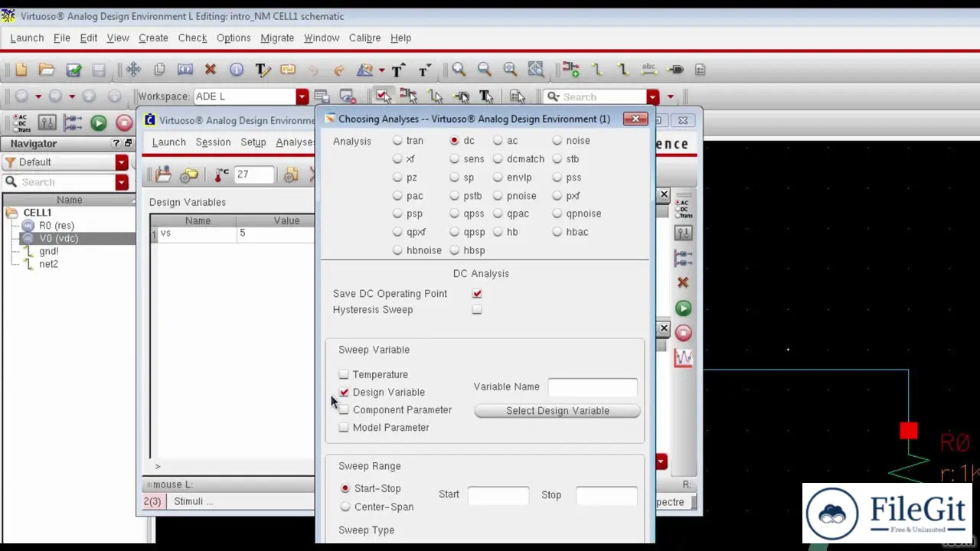
Task: Click the blue Info properties icon
Action: click(237, 70)
